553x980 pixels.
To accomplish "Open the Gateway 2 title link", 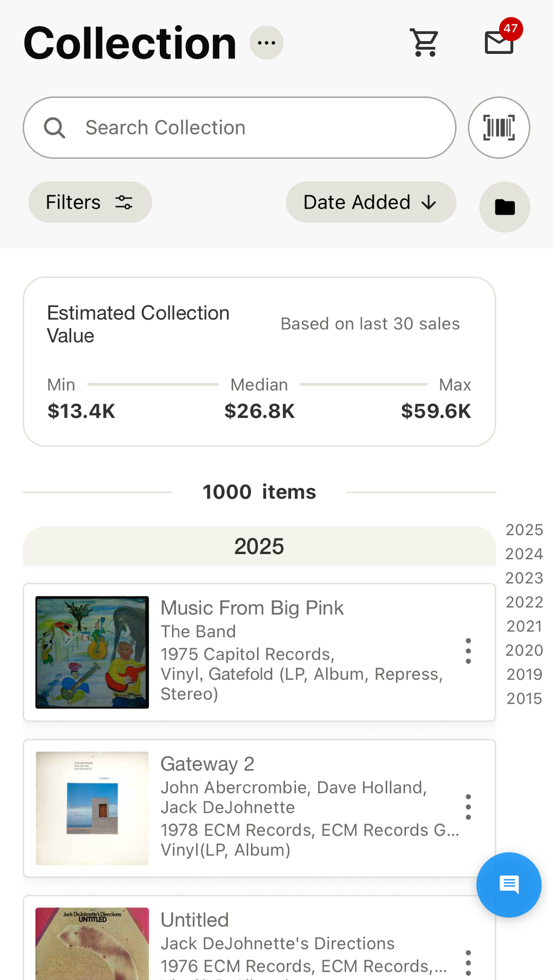I will coord(207,764).
